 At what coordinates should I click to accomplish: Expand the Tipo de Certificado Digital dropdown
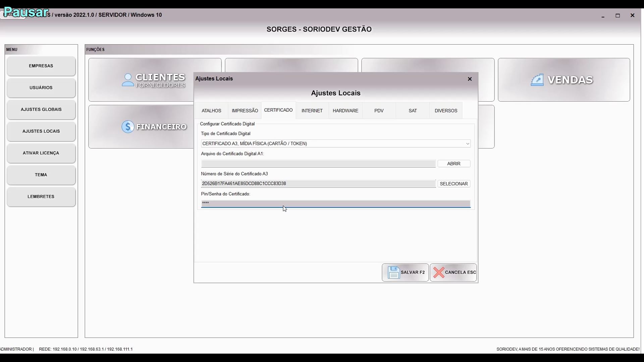[x=467, y=144]
